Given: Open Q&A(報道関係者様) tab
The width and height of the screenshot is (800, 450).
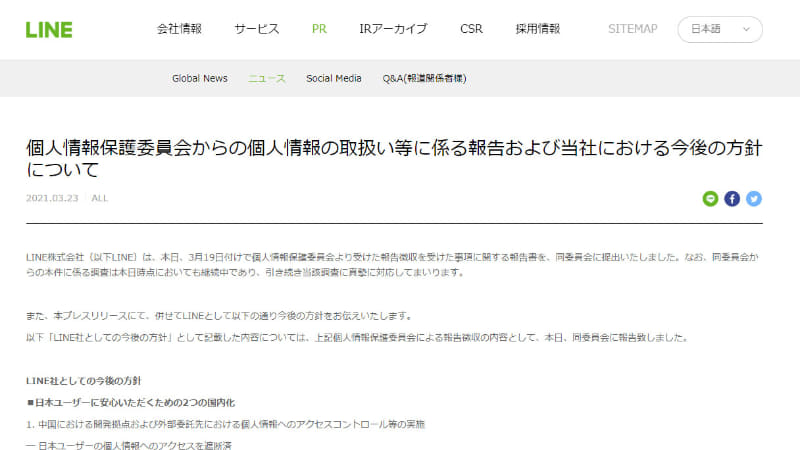Looking at the screenshot, I should [x=424, y=78].
